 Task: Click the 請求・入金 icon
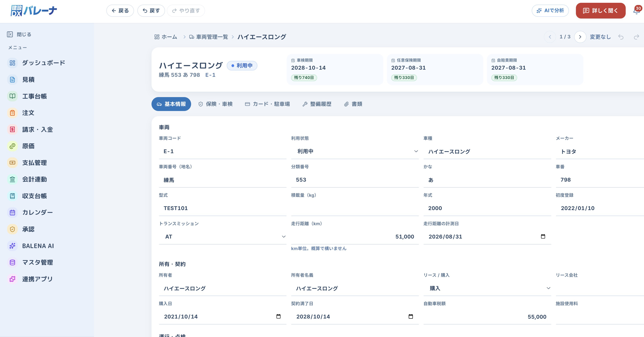click(x=12, y=129)
